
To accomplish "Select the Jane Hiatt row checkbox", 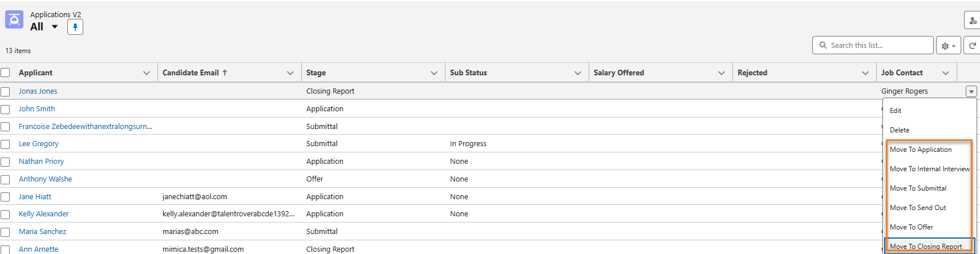I will click(6, 197).
